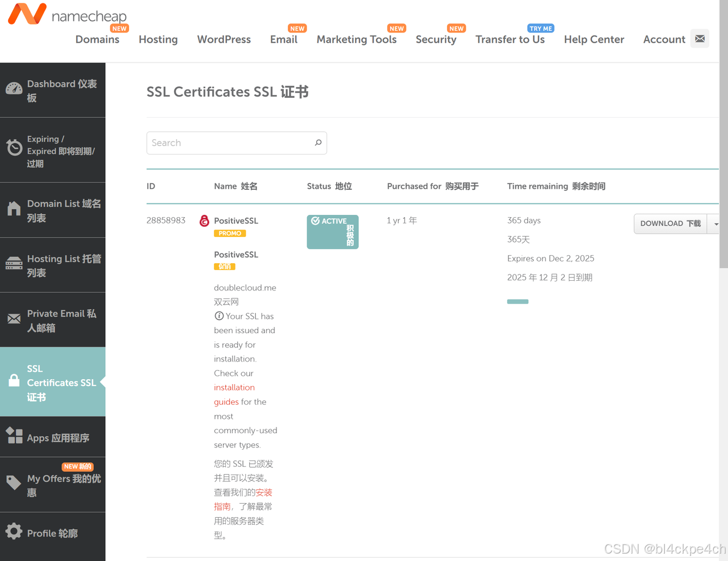Click the search magnifier icon
Viewport: 728px width, 561px height.
pos(318,143)
